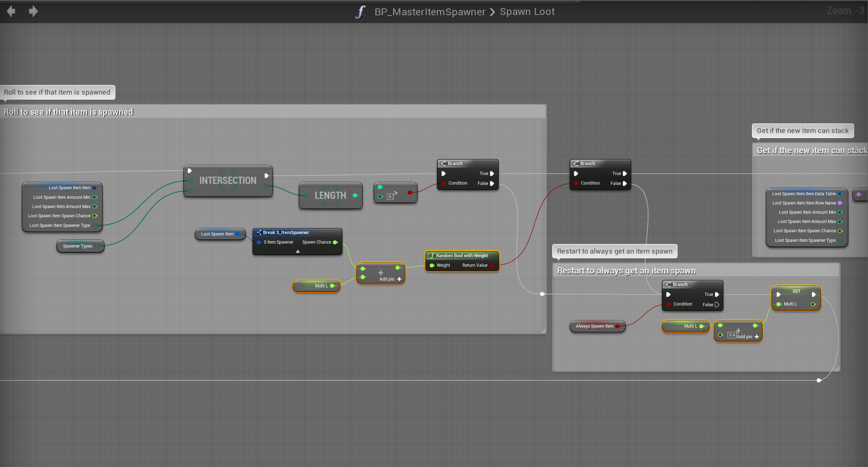Select the Spawn Loot breadcrumb
Viewport: 868px width, 467px height.
click(527, 12)
